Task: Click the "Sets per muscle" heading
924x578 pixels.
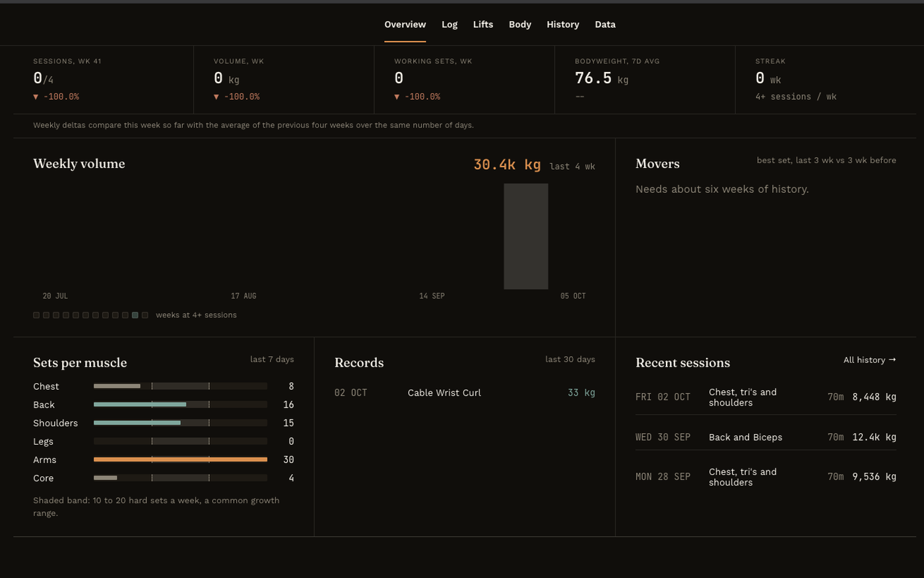Action: point(80,363)
